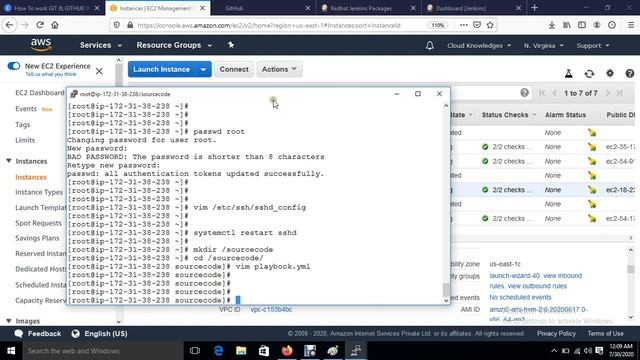
Task: Click the Launch Instance button
Action: pos(162,69)
